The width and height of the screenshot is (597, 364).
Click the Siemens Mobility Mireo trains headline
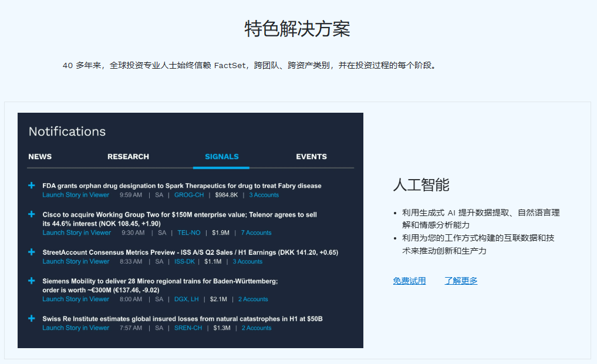click(160, 285)
